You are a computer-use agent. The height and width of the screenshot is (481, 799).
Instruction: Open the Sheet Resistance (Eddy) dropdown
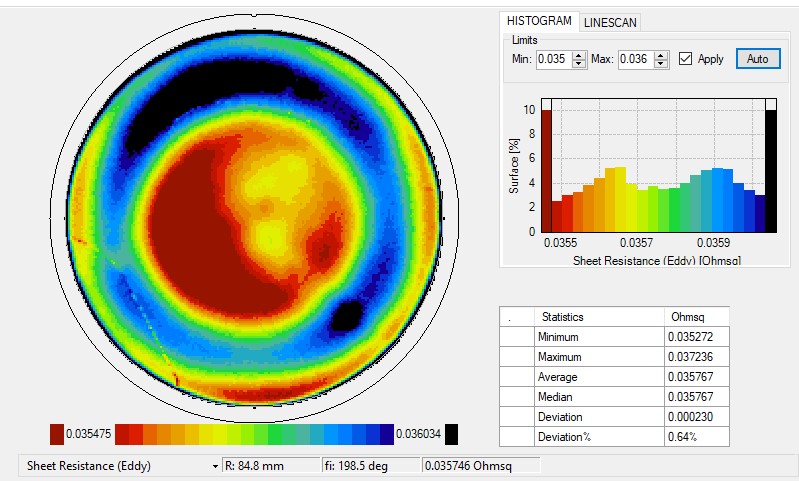[215, 466]
